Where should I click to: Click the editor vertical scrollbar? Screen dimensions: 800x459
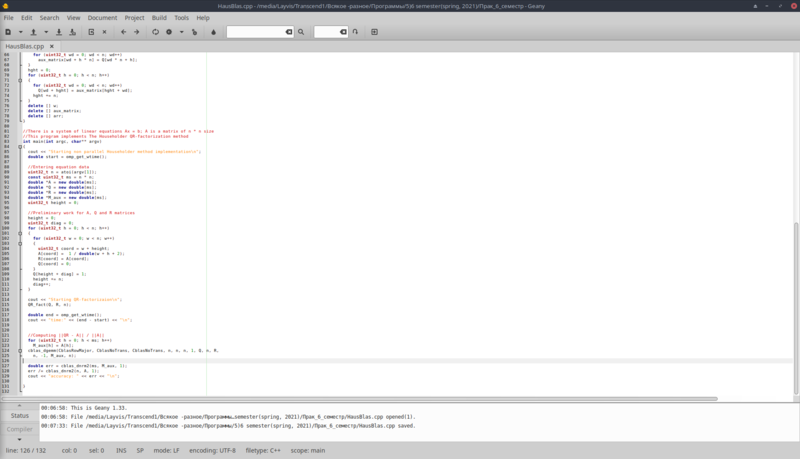(796, 308)
